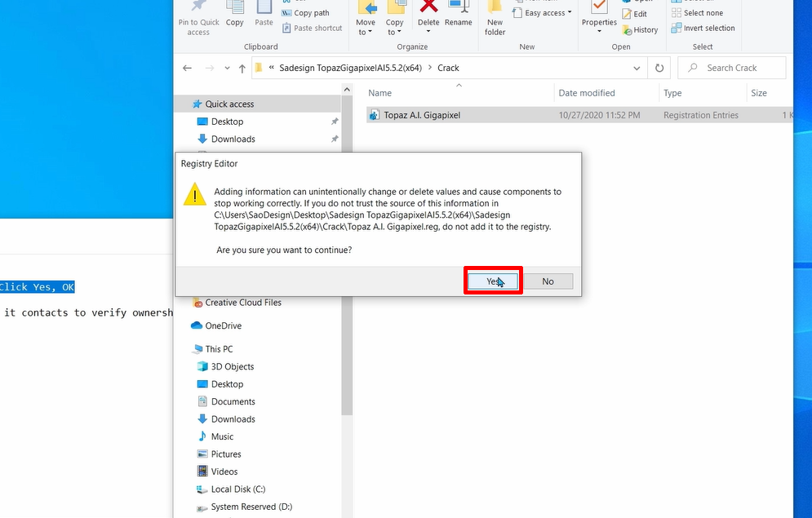Expand the chevron between Sadesign and Crack
The height and width of the screenshot is (518, 812).
430,68
